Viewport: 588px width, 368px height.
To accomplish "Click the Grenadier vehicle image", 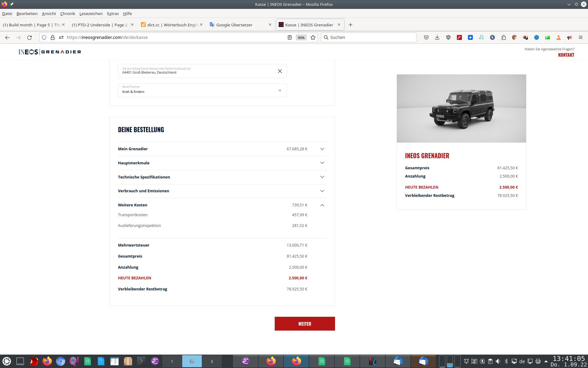I will click(x=461, y=109).
